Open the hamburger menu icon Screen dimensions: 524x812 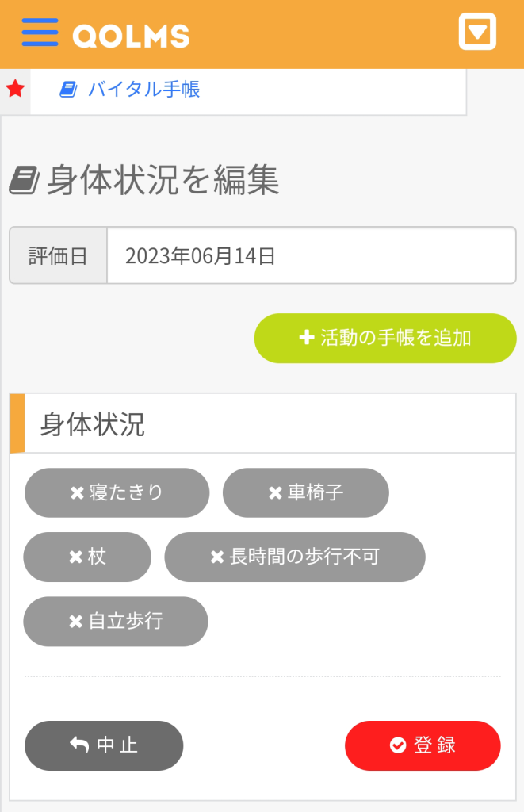pos(40,33)
